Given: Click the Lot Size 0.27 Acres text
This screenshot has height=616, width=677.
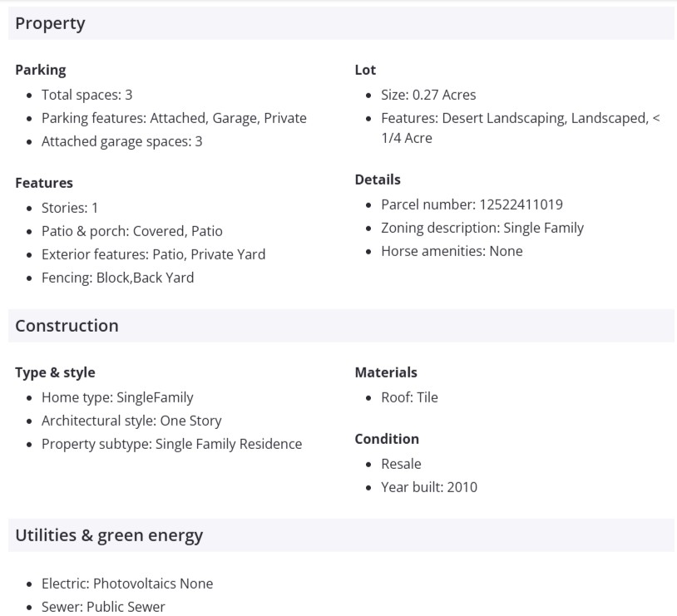Looking at the screenshot, I should pyautogui.click(x=428, y=95).
